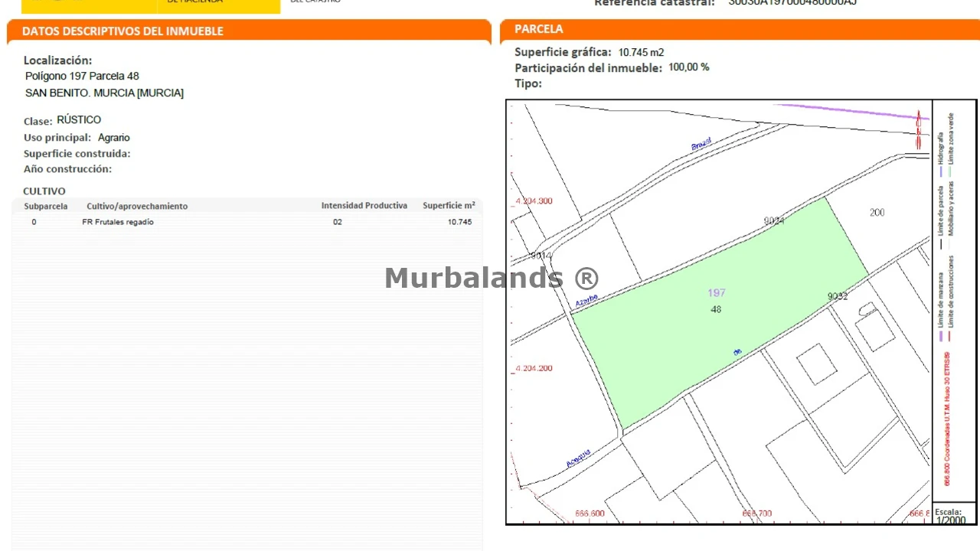Image resolution: width=980 pixels, height=551 pixels.
Task: Select the PARCELA section header
Action: click(x=539, y=29)
